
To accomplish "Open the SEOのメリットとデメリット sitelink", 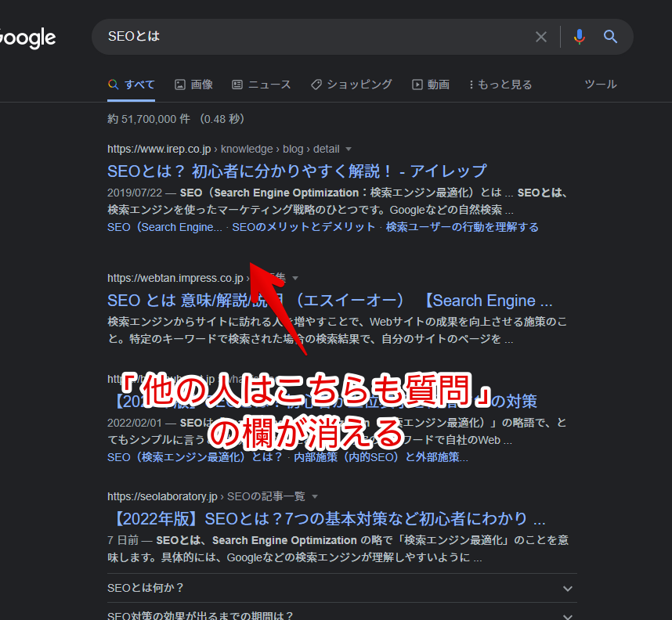I will [303, 227].
